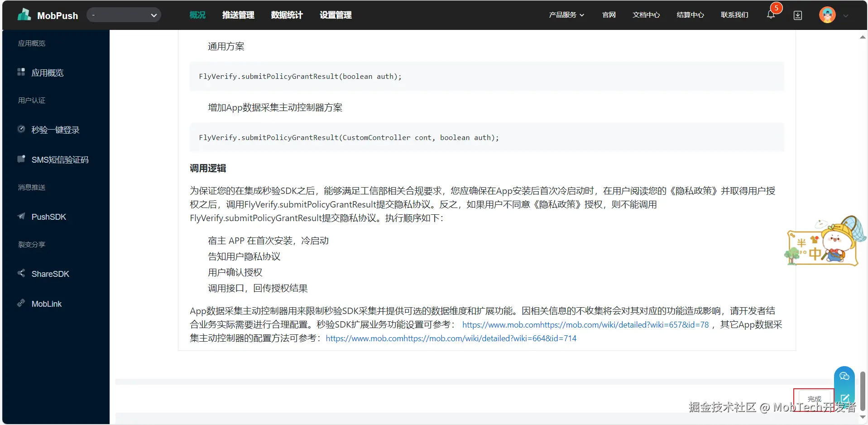Click the MobPush logo icon

pyautogui.click(x=24, y=15)
